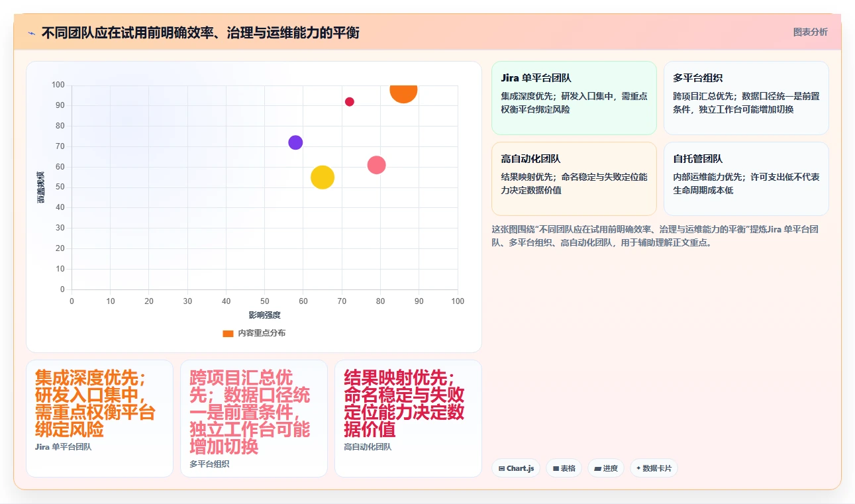The height and width of the screenshot is (504, 855).
Task: Select the purple bubble in the chart
Action: click(x=295, y=142)
